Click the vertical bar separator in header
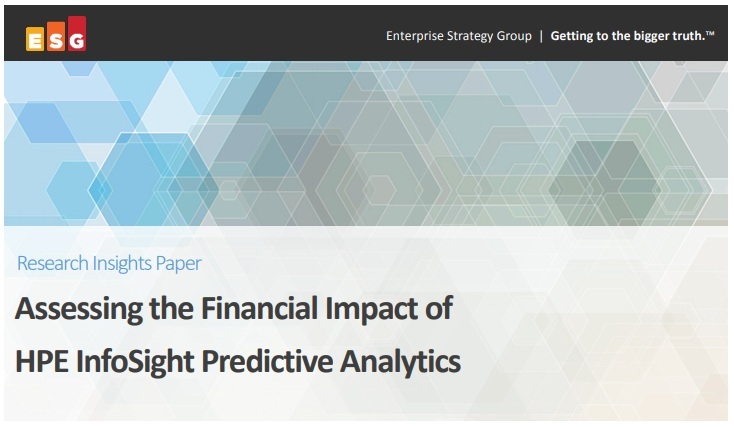734x427 pixels. pyautogui.click(x=541, y=37)
